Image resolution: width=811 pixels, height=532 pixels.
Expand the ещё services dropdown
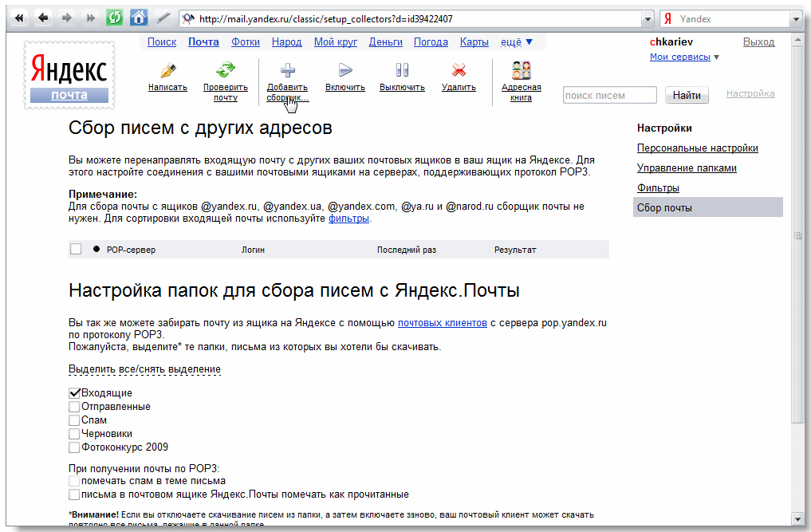pos(517,41)
